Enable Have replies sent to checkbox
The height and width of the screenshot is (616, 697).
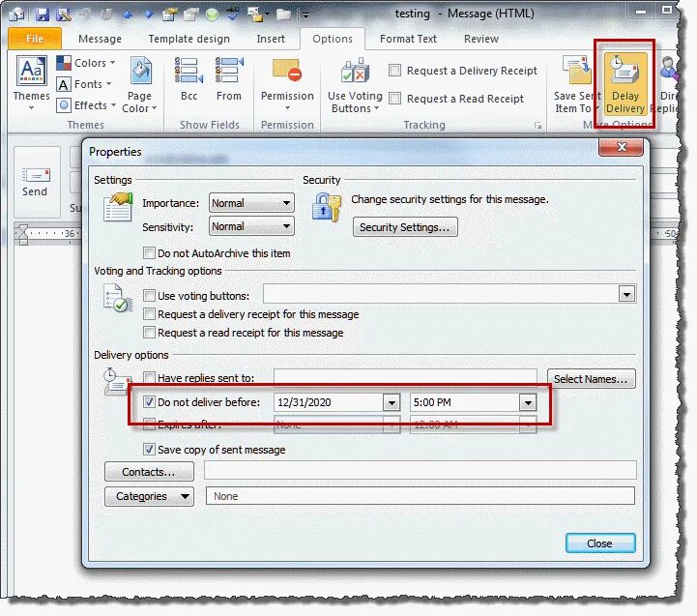(149, 377)
